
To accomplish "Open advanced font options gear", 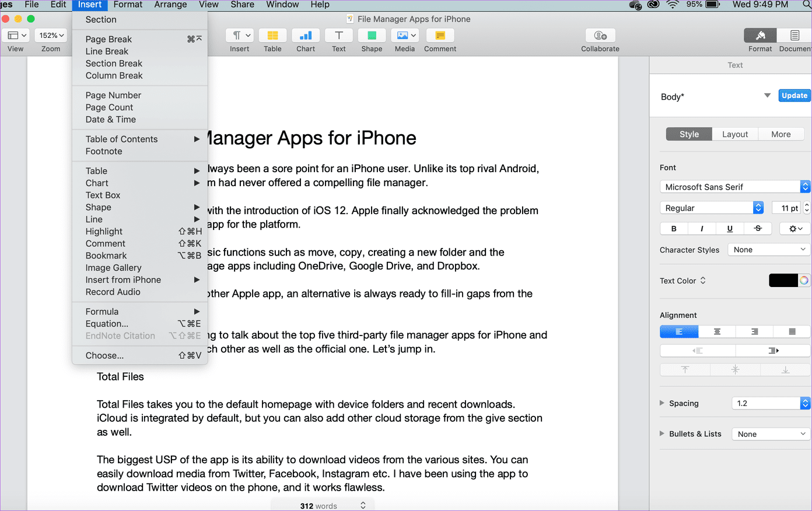I will click(796, 229).
